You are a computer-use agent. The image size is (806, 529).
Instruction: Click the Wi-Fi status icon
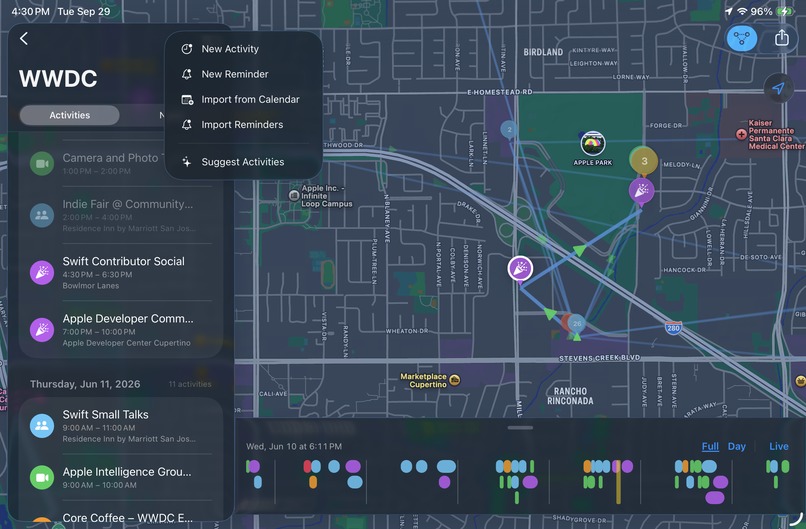pos(742,11)
